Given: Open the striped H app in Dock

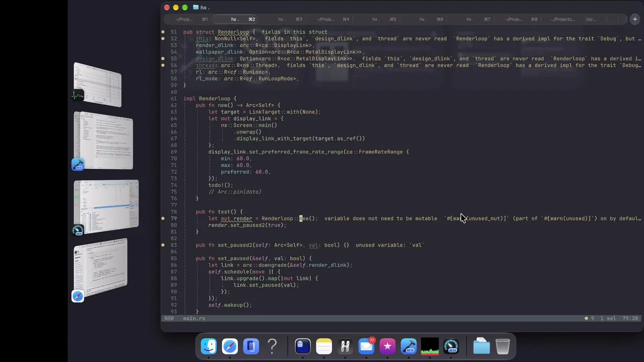Looking at the screenshot, I should 345,346.
